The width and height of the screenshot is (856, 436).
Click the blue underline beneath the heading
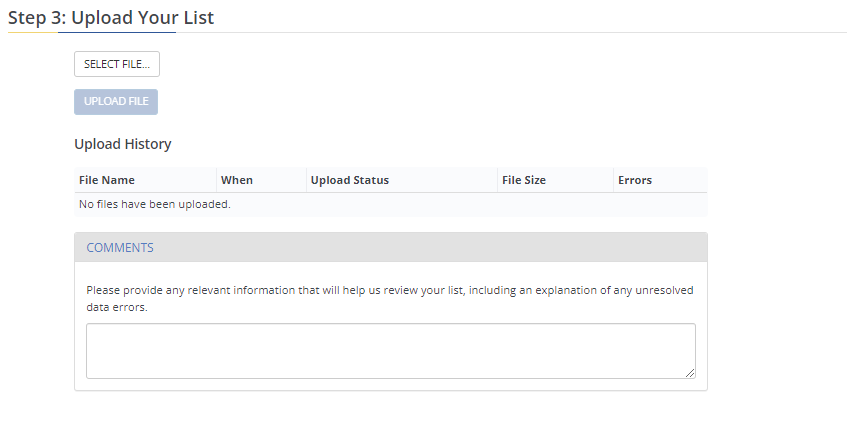point(116,32)
